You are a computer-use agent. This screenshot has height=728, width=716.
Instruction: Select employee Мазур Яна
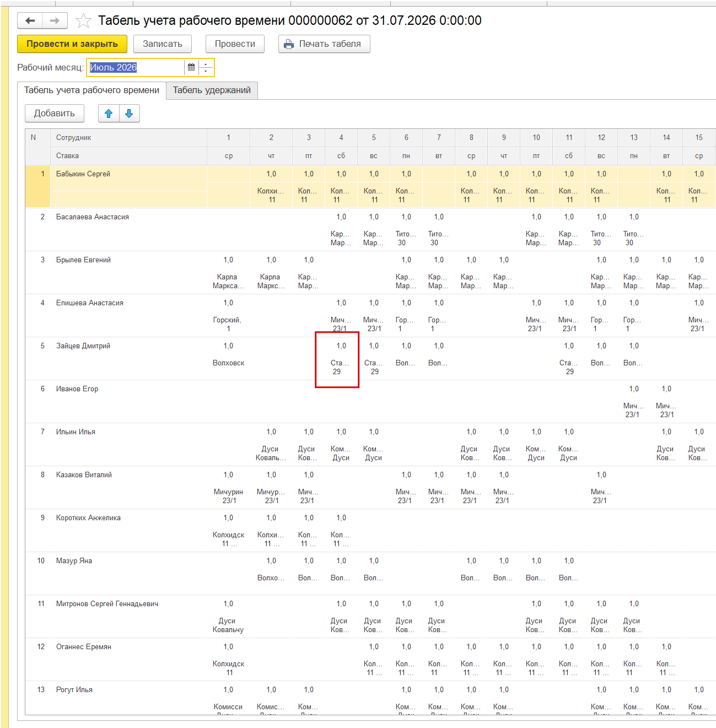74,561
